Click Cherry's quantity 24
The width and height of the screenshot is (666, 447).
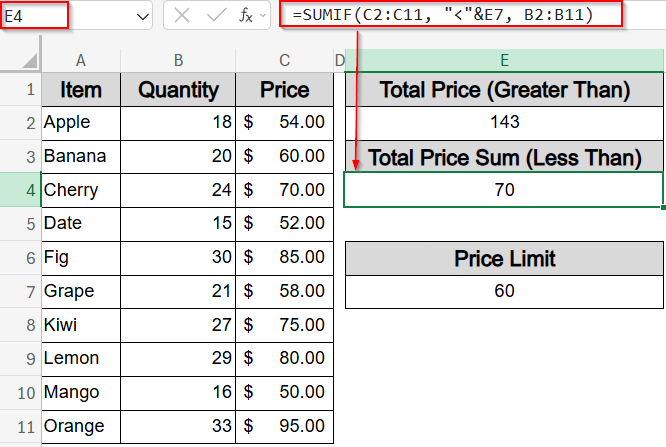tap(178, 190)
